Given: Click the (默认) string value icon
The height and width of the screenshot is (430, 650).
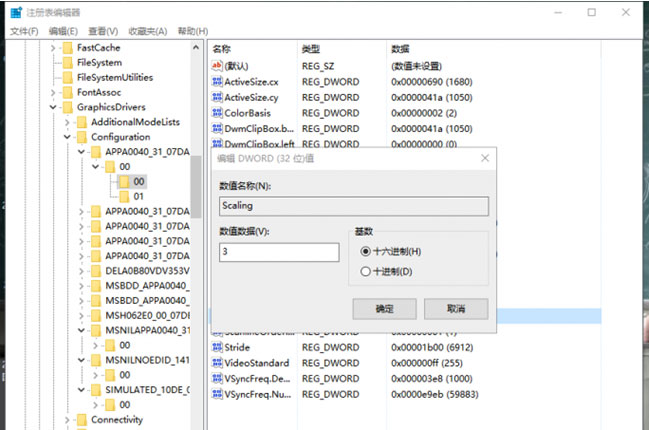Looking at the screenshot, I should tap(217, 66).
